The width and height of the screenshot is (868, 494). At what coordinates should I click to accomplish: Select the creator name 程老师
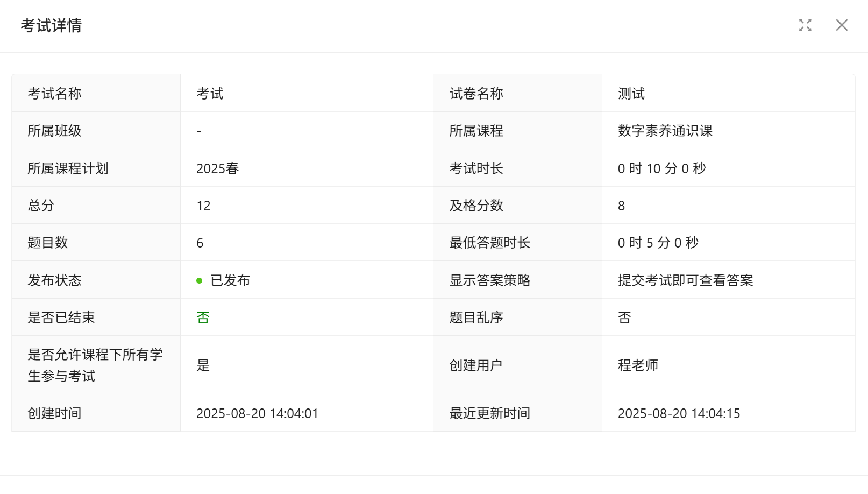[x=638, y=365]
